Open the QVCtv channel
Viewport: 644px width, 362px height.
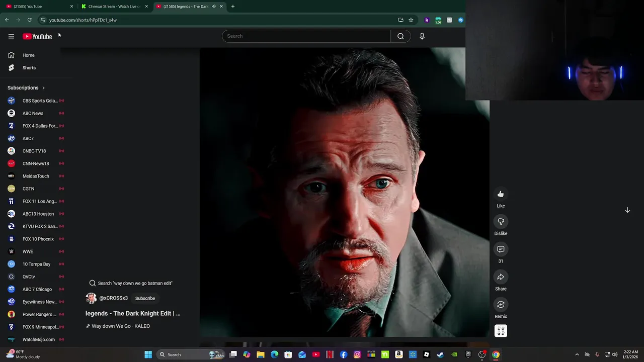[x=36, y=277]
